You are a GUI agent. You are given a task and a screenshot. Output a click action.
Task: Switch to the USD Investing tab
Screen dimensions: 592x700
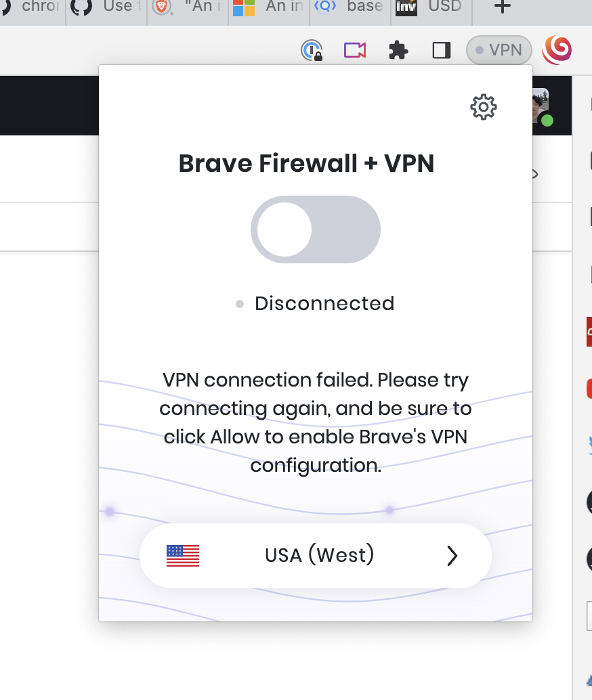click(431, 8)
